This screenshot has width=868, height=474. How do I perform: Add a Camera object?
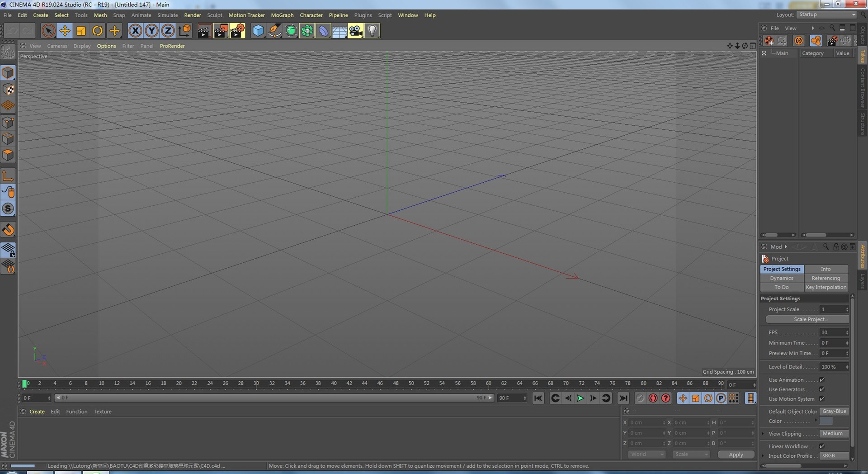coord(356,31)
